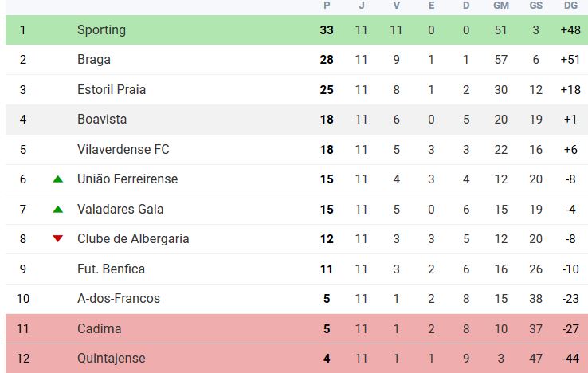This screenshot has width=588, height=373.
Task: Click the GM goals scored column header
Action: point(501,6)
